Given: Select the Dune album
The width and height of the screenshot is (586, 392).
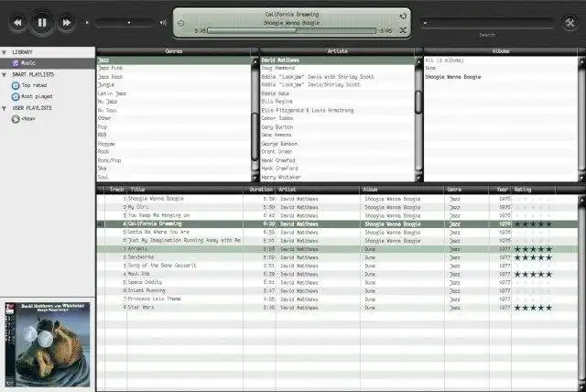Looking at the screenshot, I should coord(501,68).
